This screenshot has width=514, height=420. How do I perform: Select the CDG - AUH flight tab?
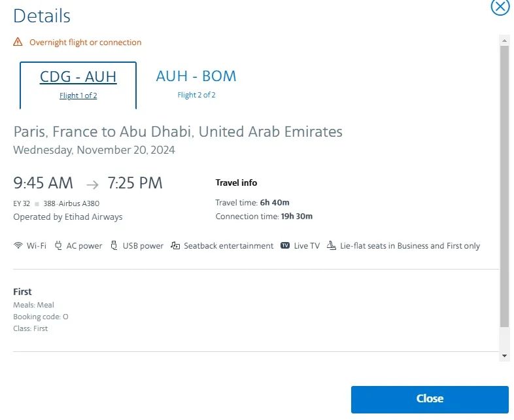[78, 77]
